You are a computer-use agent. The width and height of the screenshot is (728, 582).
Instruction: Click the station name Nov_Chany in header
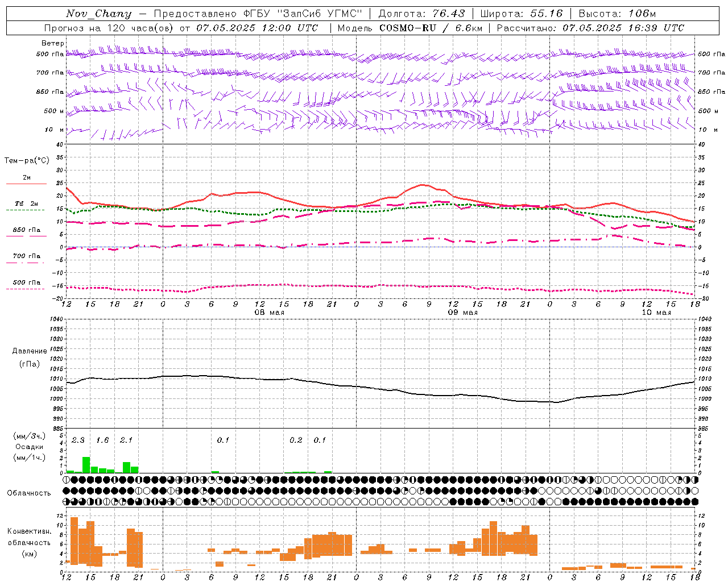point(98,14)
